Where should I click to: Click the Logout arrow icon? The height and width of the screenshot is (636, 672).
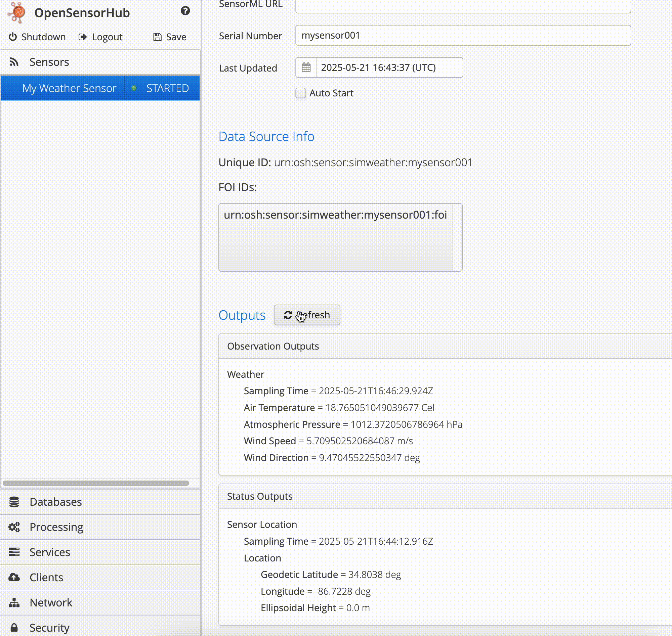(83, 37)
